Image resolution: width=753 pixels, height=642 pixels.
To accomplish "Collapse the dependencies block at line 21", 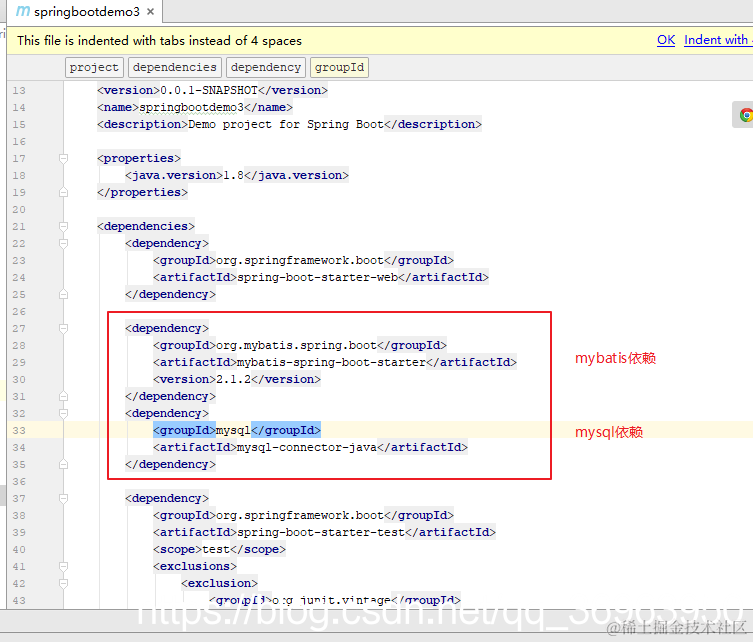I will click(63, 226).
